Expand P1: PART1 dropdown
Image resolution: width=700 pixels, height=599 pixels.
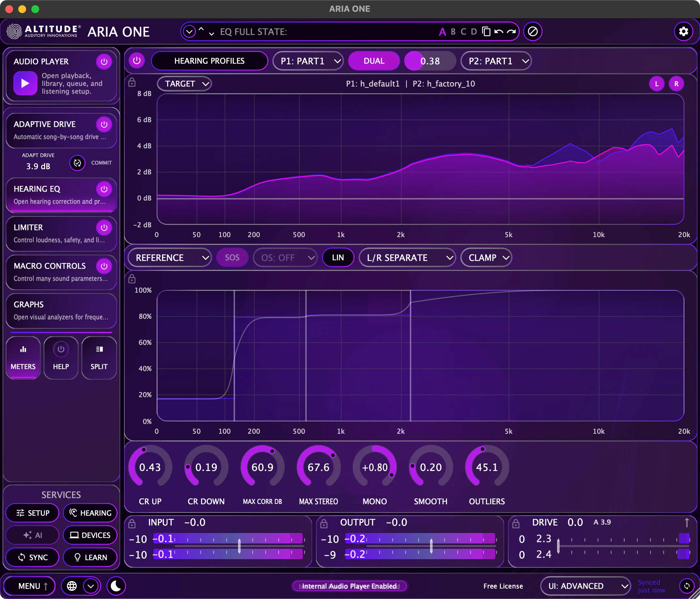308,61
